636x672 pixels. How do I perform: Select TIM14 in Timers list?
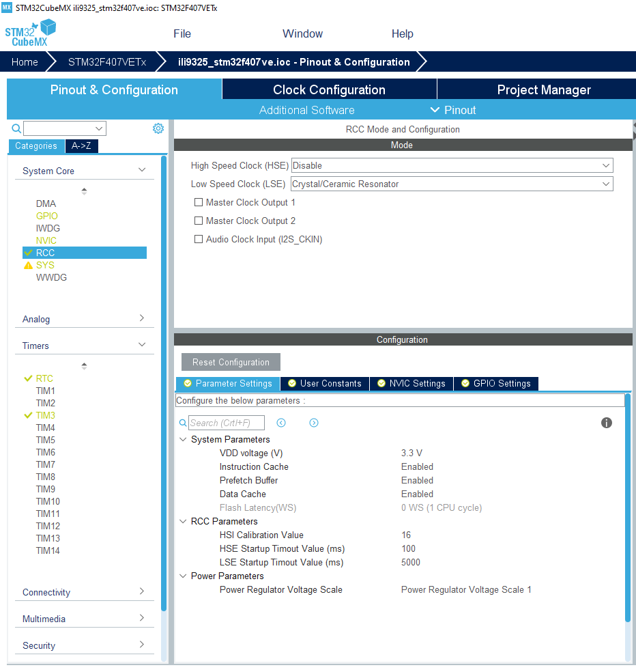coord(48,550)
